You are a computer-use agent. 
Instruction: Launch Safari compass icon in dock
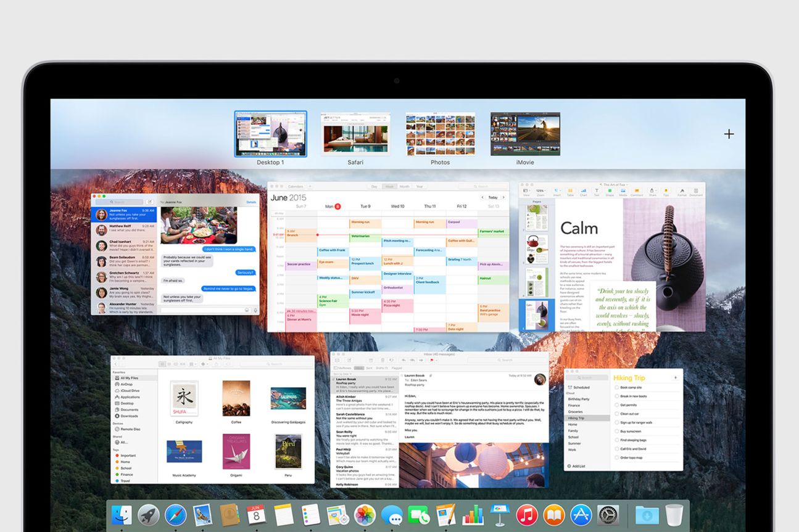tap(176, 515)
